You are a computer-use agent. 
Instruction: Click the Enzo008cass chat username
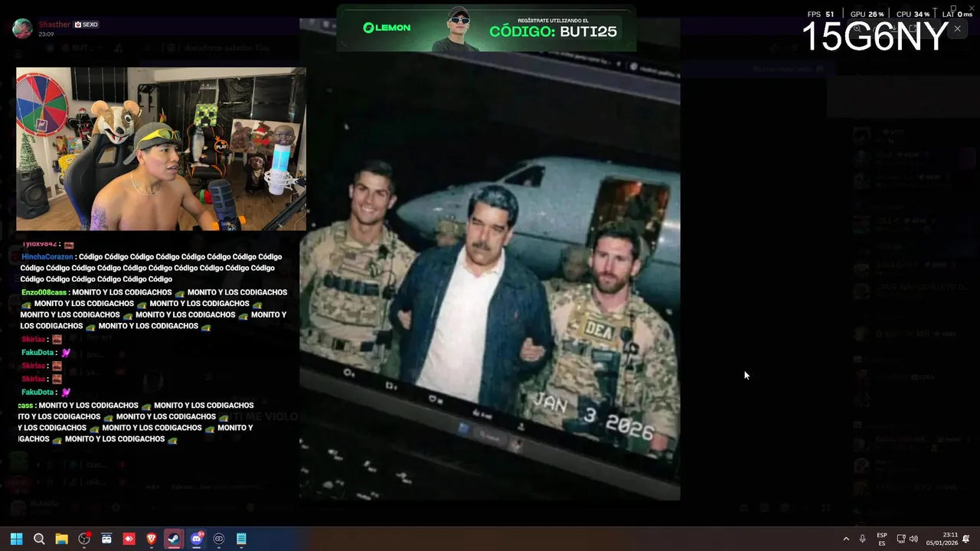pyautogui.click(x=44, y=292)
